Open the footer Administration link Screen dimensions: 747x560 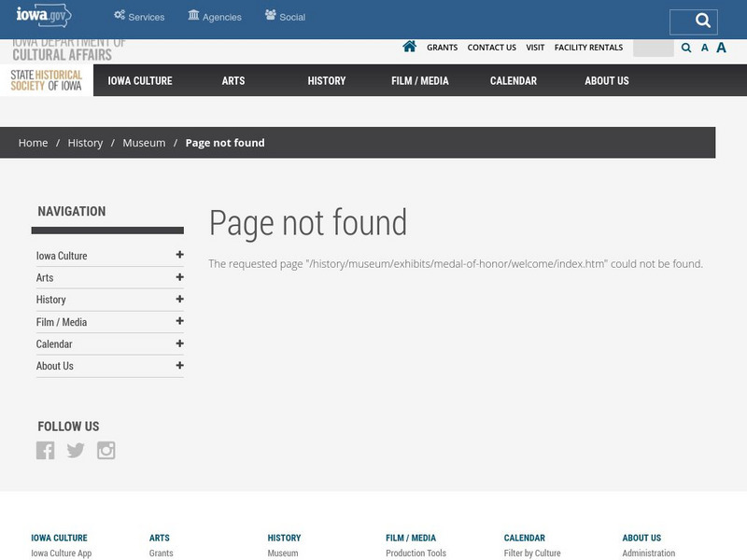click(x=648, y=553)
